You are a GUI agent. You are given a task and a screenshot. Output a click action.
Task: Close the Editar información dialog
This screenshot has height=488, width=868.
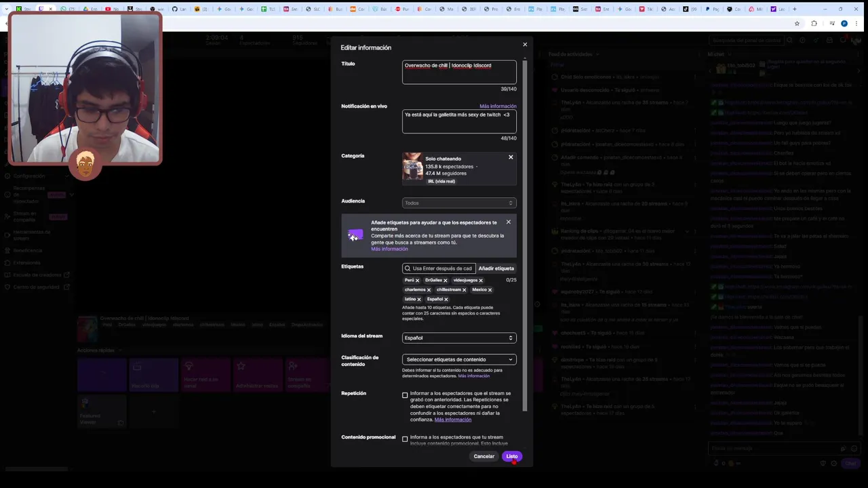(x=524, y=45)
